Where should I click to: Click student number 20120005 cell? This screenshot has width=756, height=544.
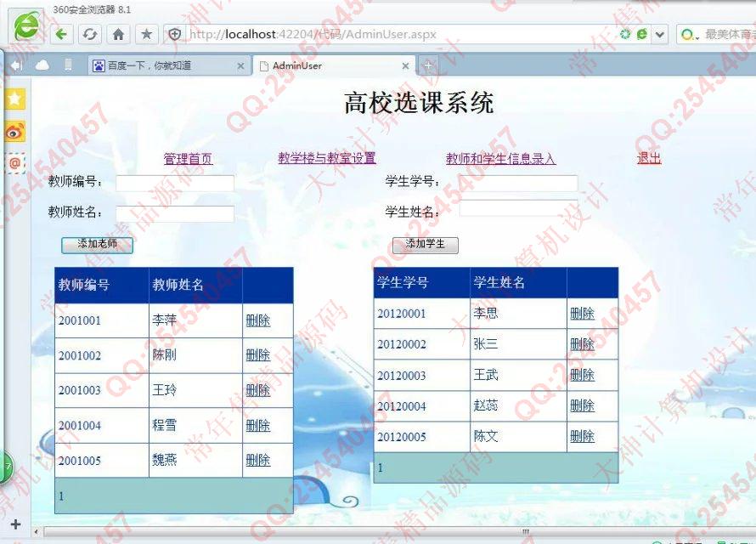pyautogui.click(x=422, y=437)
